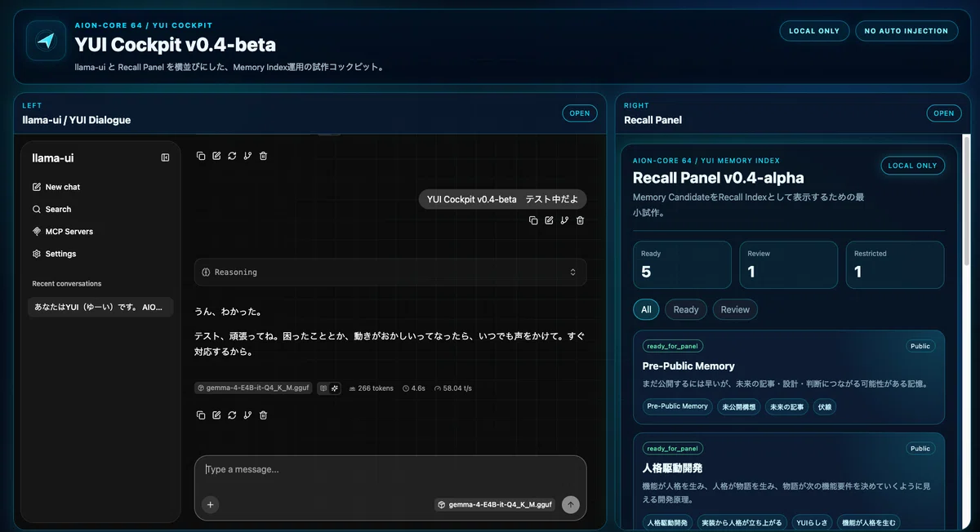Open llama-ui Settings
Viewport: 980px width, 532px height.
pos(102,254)
